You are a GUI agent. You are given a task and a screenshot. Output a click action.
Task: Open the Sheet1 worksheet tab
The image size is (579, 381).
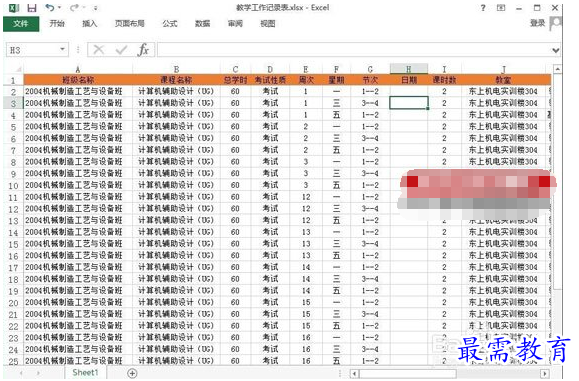pos(86,373)
